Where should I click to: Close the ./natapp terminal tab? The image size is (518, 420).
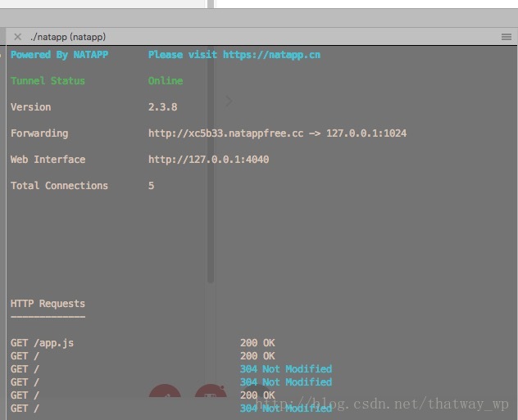click(x=18, y=37)
